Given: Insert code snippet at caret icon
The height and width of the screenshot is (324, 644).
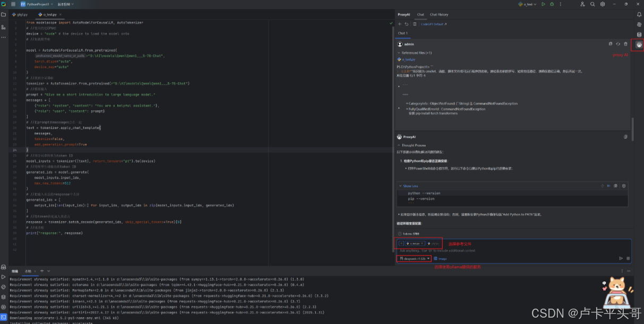Looking at the screenshot, I should click(x=609, y=186).
